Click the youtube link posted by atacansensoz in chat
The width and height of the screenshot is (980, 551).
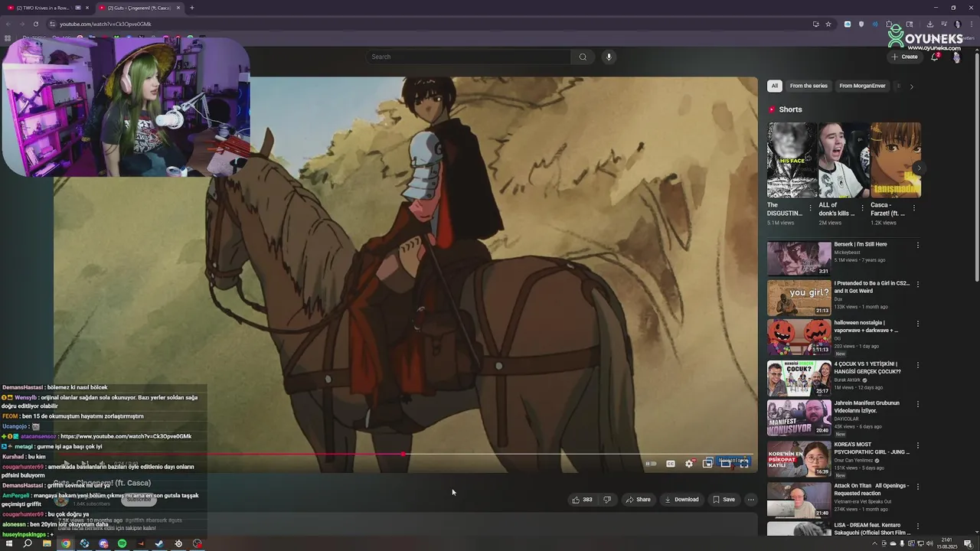click(126, 436)
